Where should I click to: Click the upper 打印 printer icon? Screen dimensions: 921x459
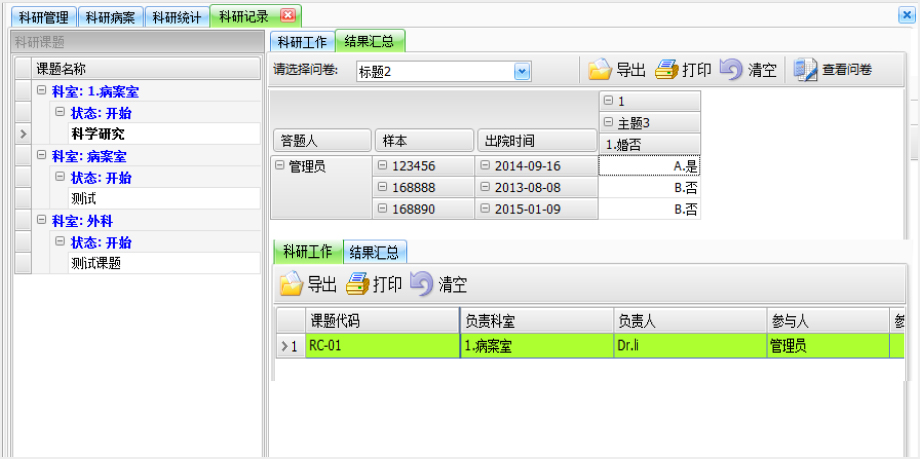667,70
